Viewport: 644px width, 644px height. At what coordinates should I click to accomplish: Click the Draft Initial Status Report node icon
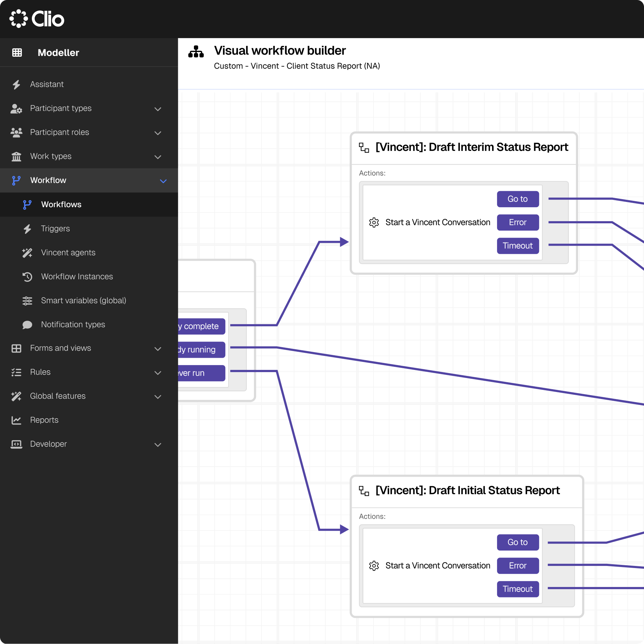click(364, 491)
